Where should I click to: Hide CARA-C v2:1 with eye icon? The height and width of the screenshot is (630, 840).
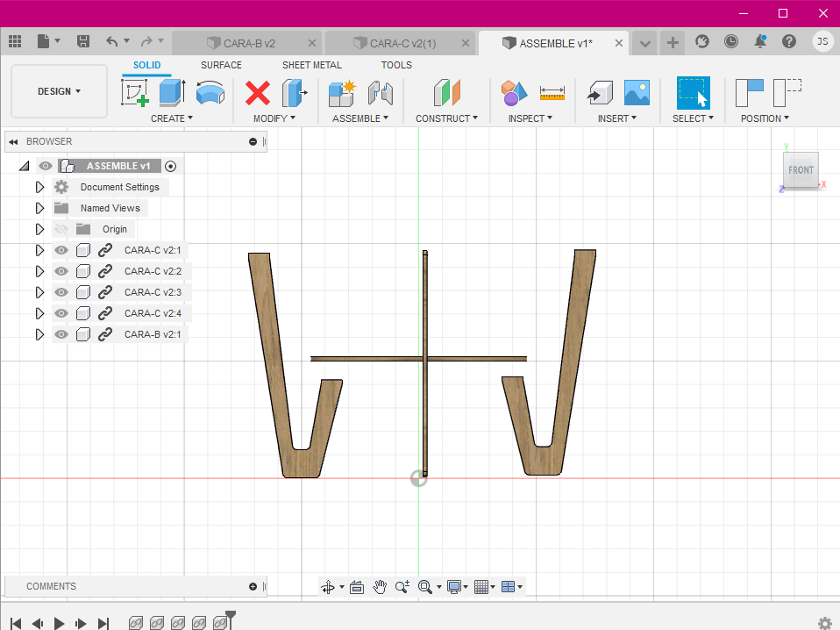click(x=61, y=250)
